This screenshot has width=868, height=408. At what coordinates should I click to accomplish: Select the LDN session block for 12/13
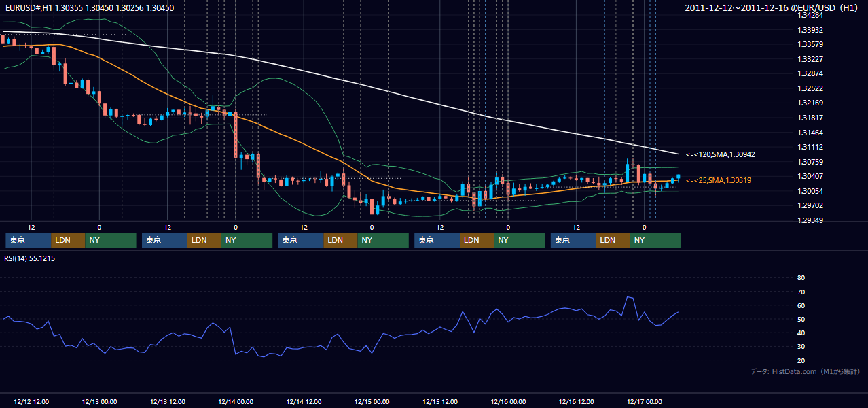(x=204, y=240)
